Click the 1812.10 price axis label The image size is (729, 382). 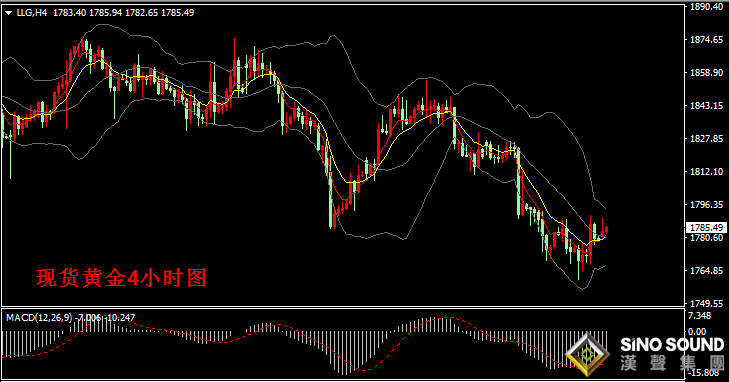pyautogui.click(x=707, y=172)
